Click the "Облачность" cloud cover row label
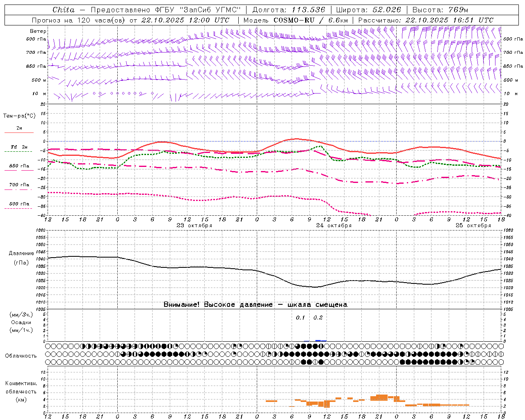 (21, 356)
